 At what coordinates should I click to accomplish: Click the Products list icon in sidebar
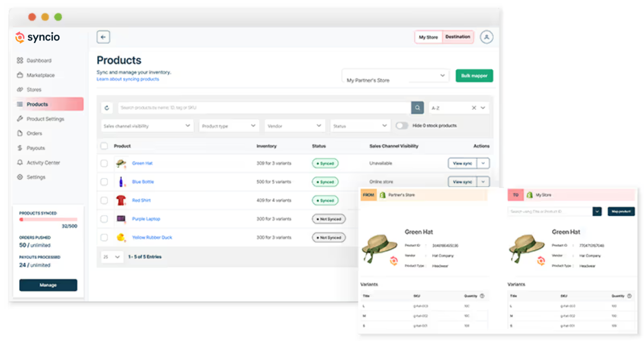pyautogui.click(x=20, y=104)
